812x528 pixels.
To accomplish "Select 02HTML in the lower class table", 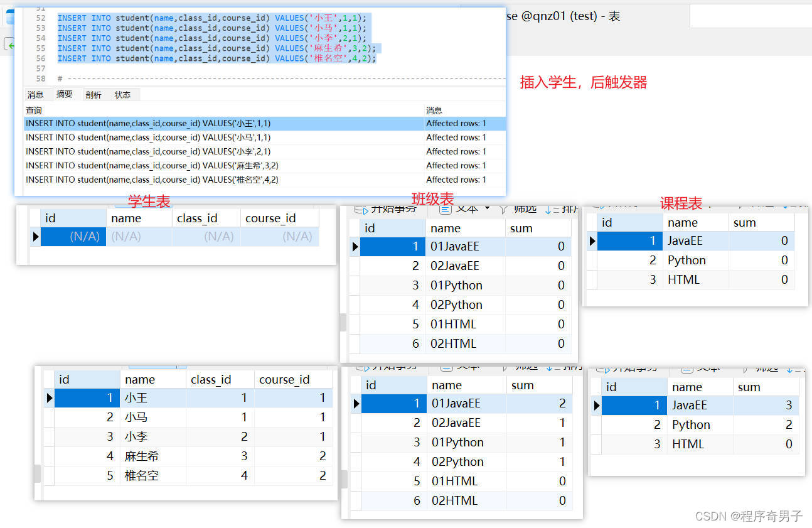I will (467, 501).
